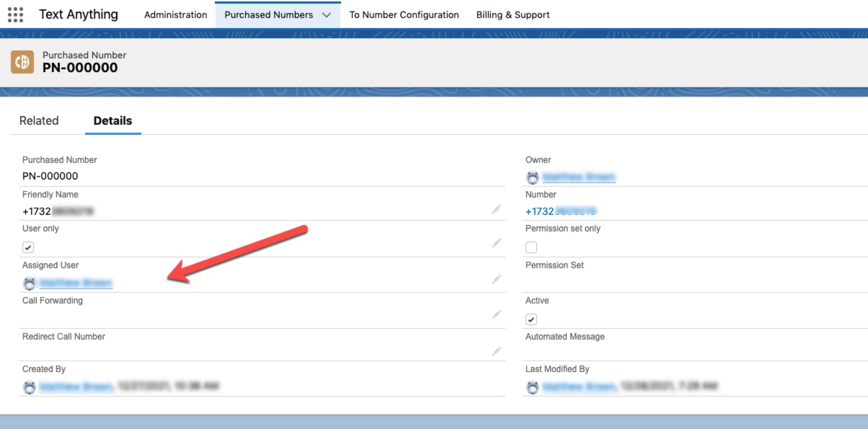Open the App Launcher grid icon
This screenshot has height=429, width=868.
click(15, 15)
